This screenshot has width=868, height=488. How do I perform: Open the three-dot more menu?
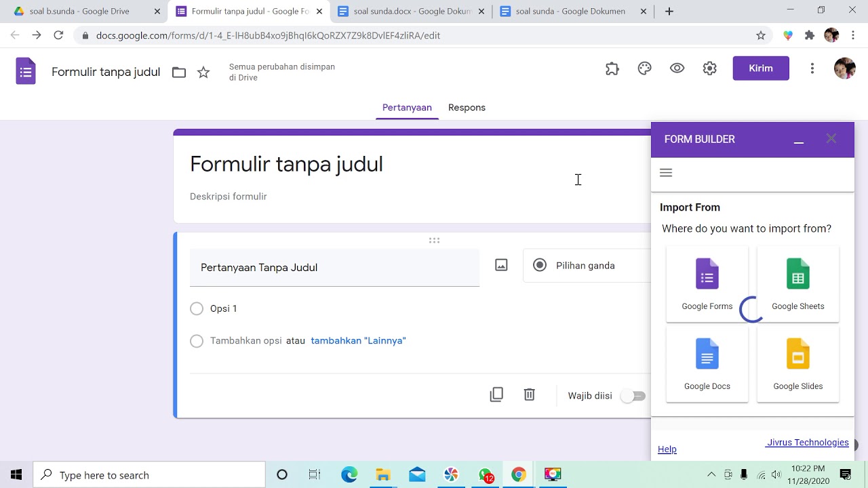tap(812, 68)
